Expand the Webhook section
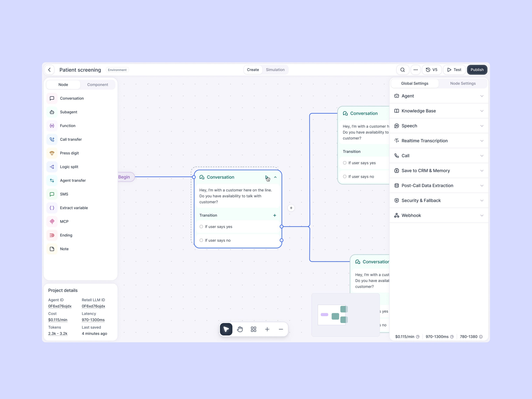Screen dimensions: 532x399 [439, 215]
